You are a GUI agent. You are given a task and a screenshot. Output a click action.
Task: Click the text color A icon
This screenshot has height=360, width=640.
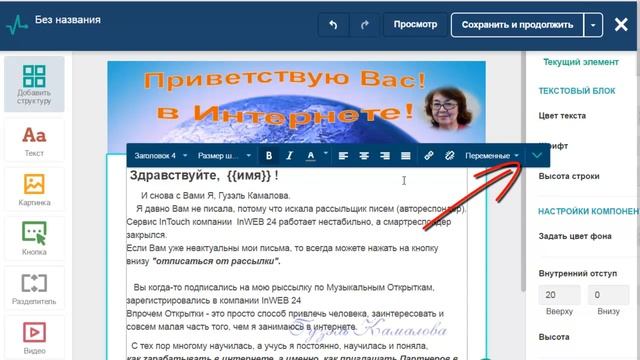coord(311,156)
